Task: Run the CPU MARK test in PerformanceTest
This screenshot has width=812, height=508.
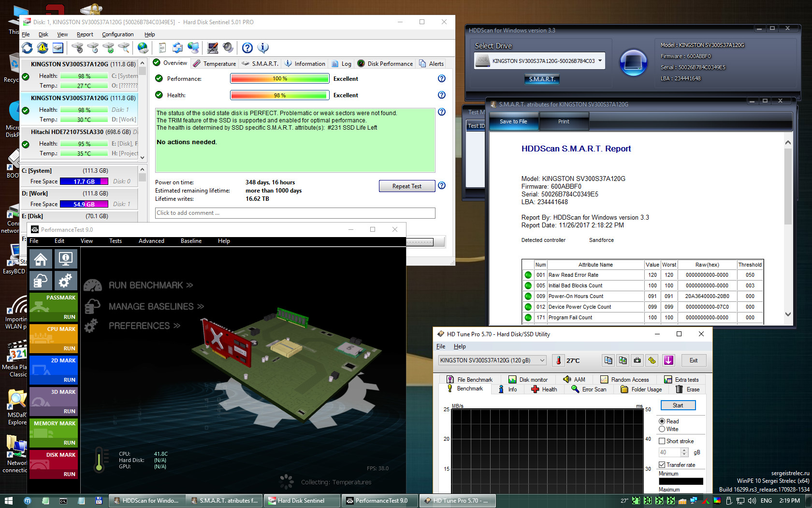Action: [54, 339]
